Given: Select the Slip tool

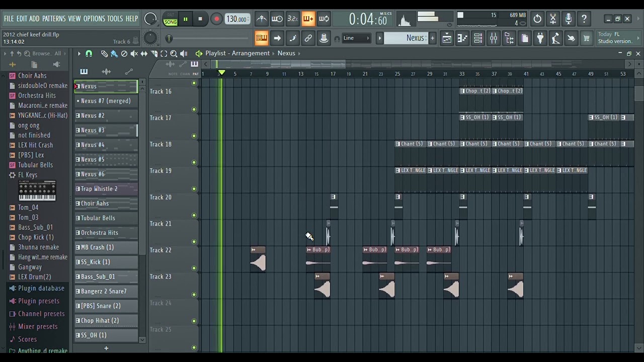Looking at the screenshot, I should pos(144,53).
